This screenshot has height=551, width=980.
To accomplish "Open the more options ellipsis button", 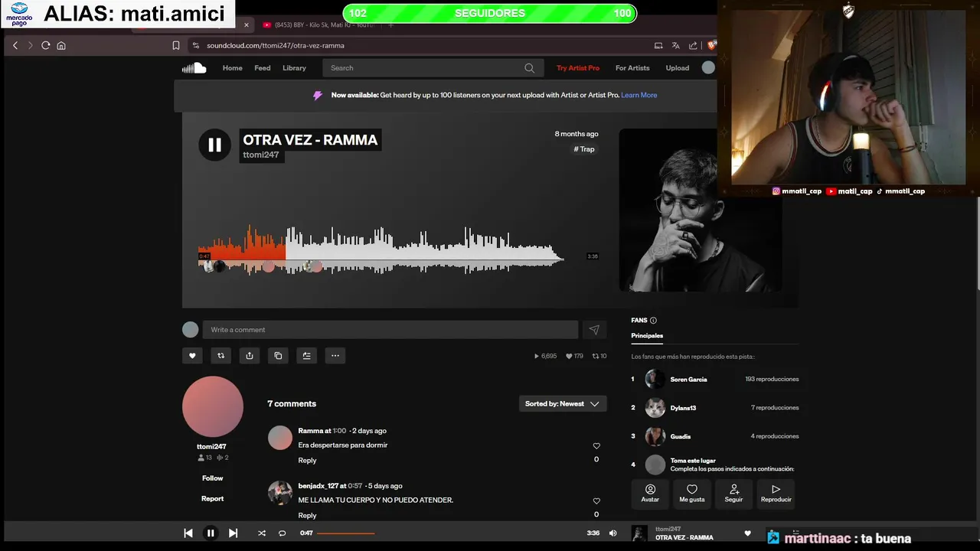I will tap(335, 355).
